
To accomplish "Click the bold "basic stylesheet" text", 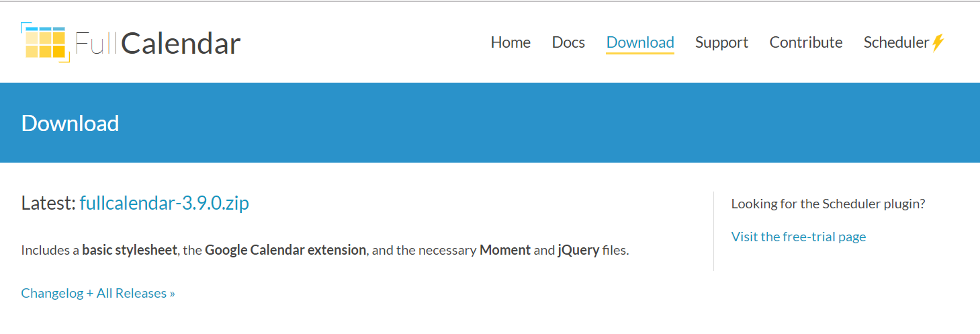I will 130,251.
